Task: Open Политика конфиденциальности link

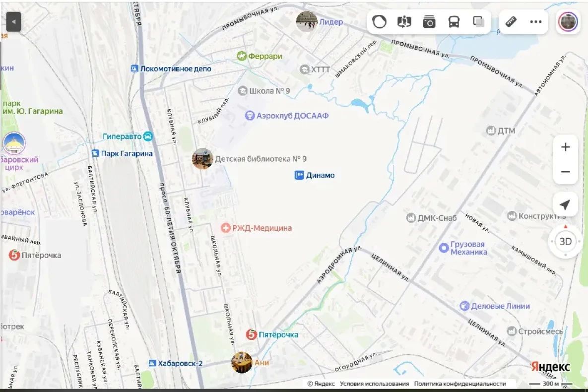Action: coord(460,384)
